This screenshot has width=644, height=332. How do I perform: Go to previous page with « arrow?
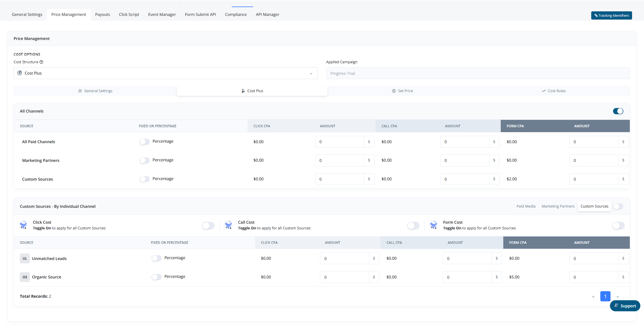pyautogui.click(x=593, y=297)
